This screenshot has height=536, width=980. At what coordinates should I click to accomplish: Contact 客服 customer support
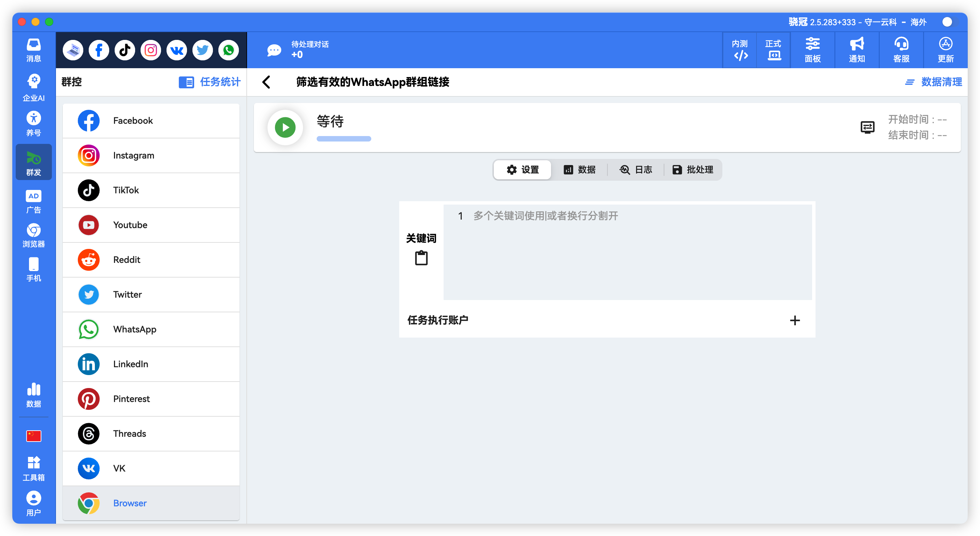[x=901, y=50]
